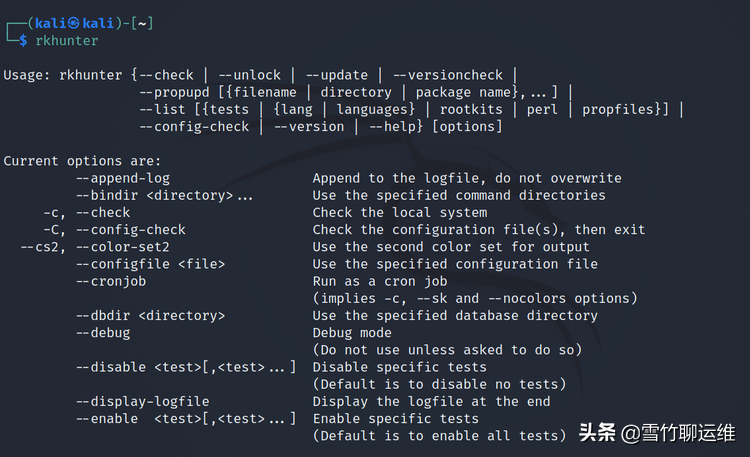
Task: Click the --update option in the usage line
Action: [x=337, y=75]
